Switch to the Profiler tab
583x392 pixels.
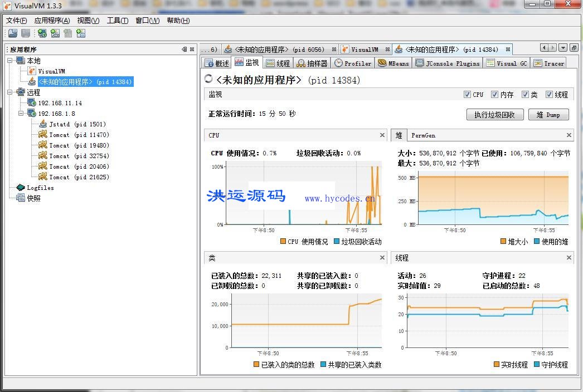(353, 63)
